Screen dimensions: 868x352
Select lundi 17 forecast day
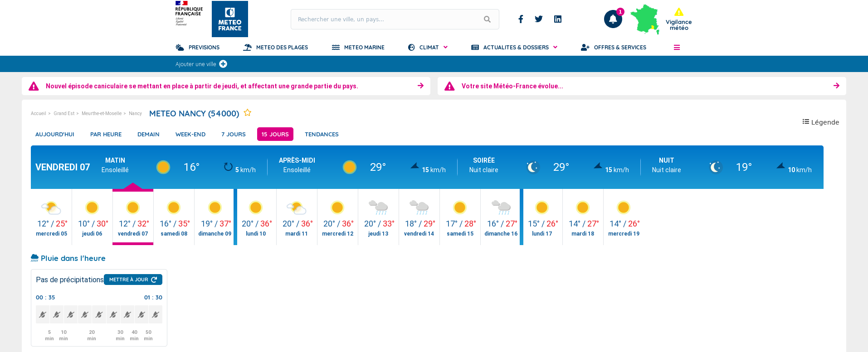[542, 217]
